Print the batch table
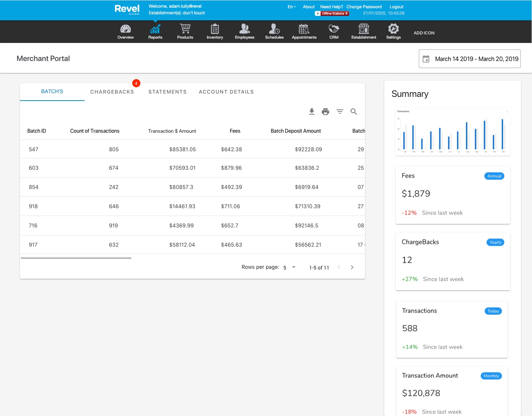This screenshot has width=532, height=416. 325,112
